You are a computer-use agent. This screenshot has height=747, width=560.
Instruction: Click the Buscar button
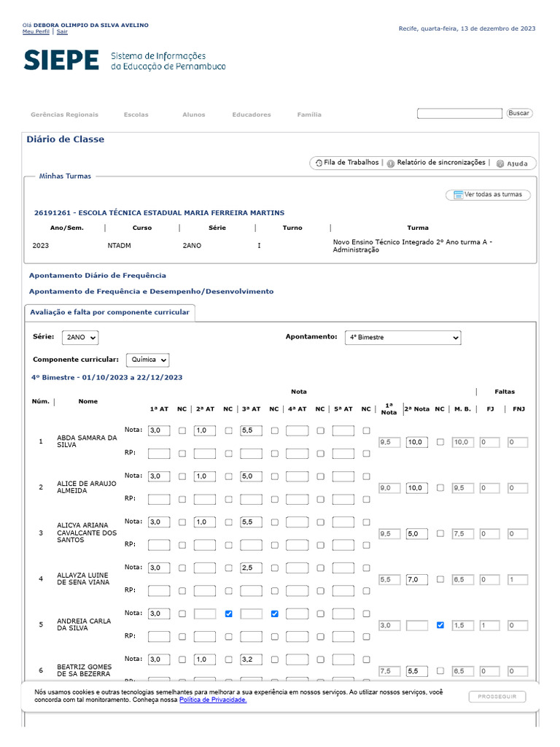click(x=519, y=113)
